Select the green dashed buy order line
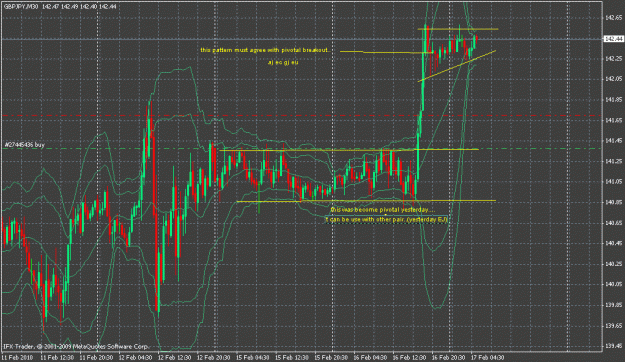The height and width of the screenshot is (362, 625). click(301, 149)
